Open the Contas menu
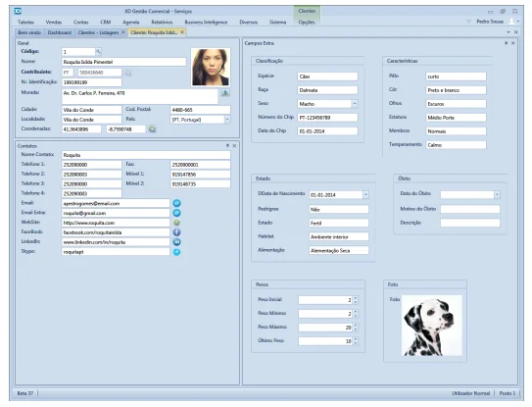532x407 pixels. tap(80, 23)
